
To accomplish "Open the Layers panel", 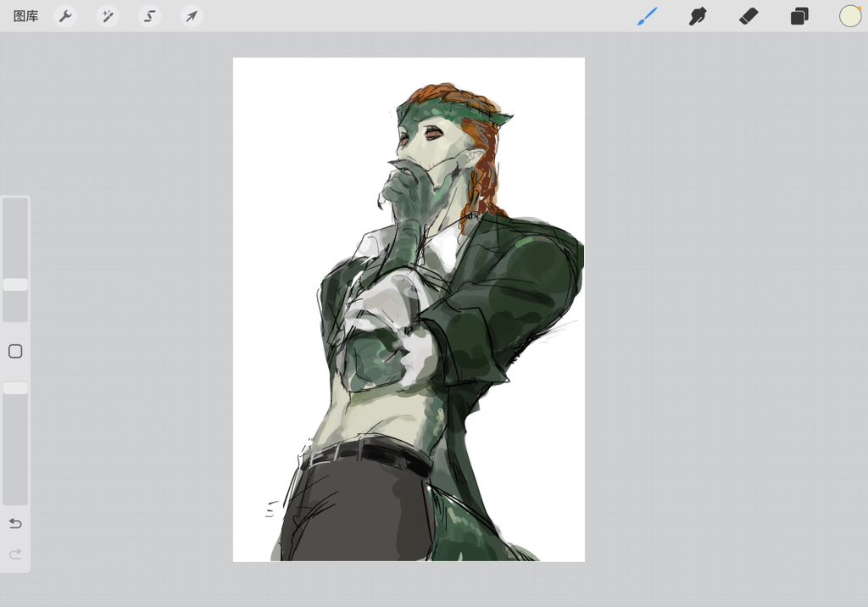I will point(799,17).
